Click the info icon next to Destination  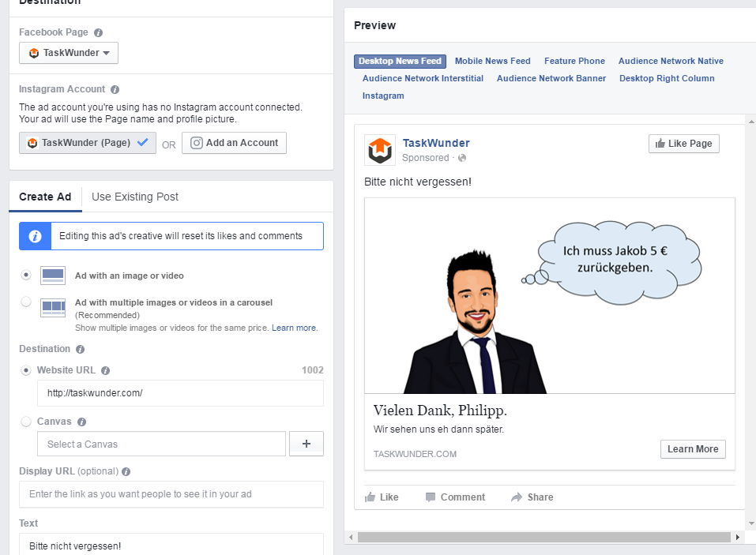click(80, 349)
